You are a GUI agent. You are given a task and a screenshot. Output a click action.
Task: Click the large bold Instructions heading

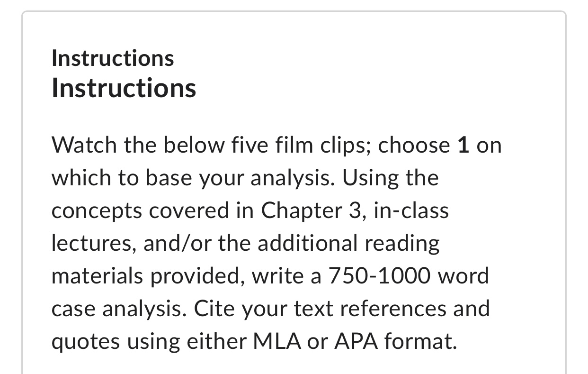coord(124,88)
